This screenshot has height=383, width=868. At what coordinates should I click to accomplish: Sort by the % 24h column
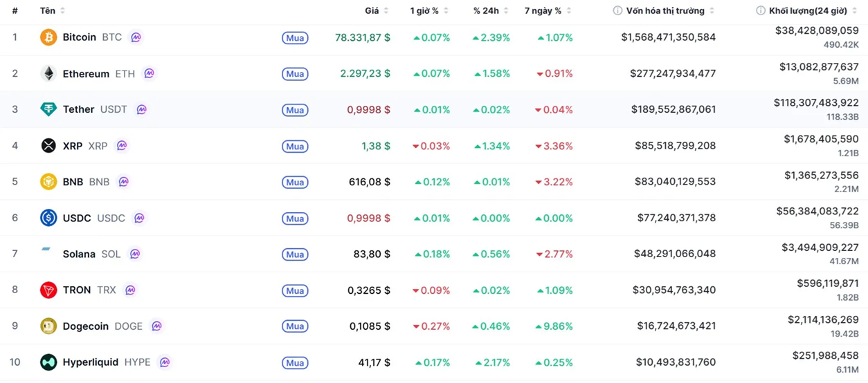[x=491, y=10]
